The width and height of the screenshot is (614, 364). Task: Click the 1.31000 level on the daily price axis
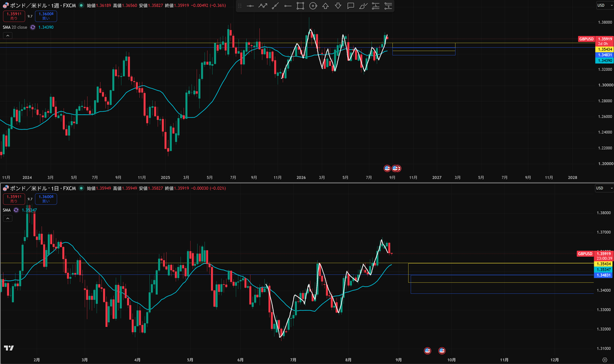pyautogui.click(x=604, y=348)
